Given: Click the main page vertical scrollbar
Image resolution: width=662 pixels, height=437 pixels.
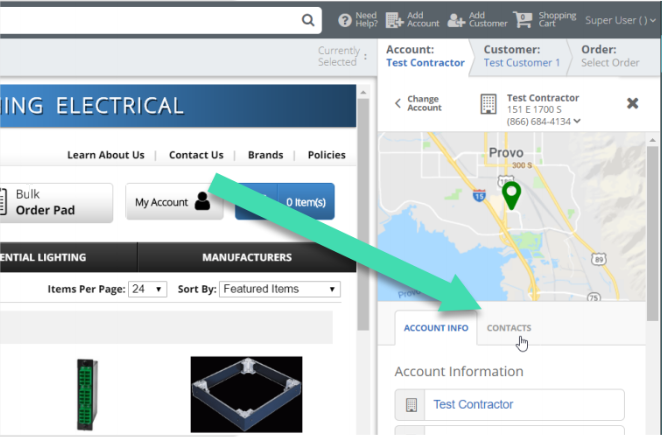Looking at the screenshot, I should point(363,214).
